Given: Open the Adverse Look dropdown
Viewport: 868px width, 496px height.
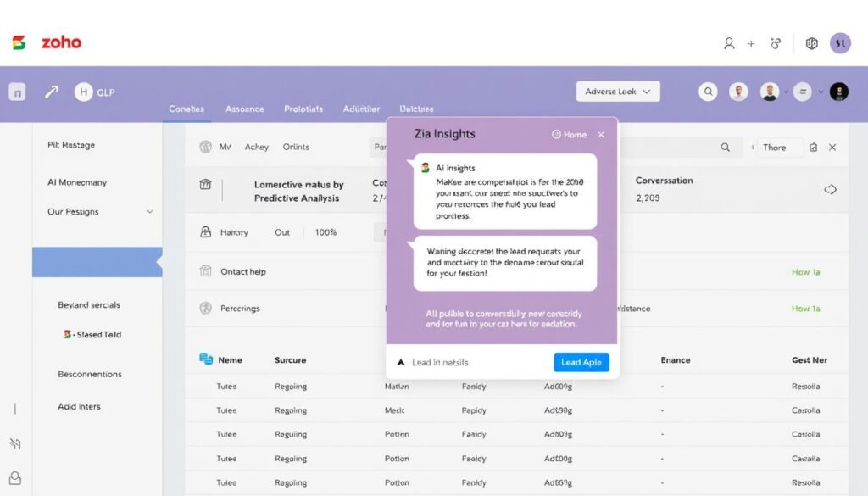Looking at the screenshot, I should pos(618,91).
